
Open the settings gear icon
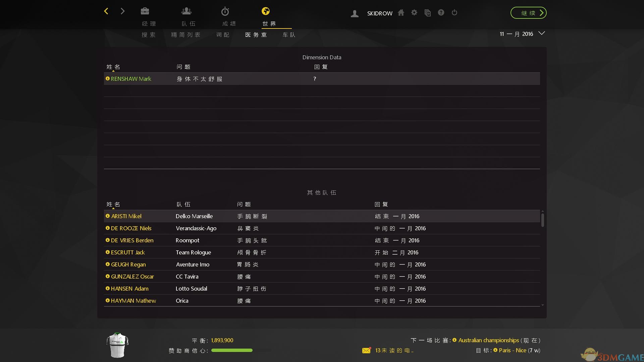click(x=414, y=13)
